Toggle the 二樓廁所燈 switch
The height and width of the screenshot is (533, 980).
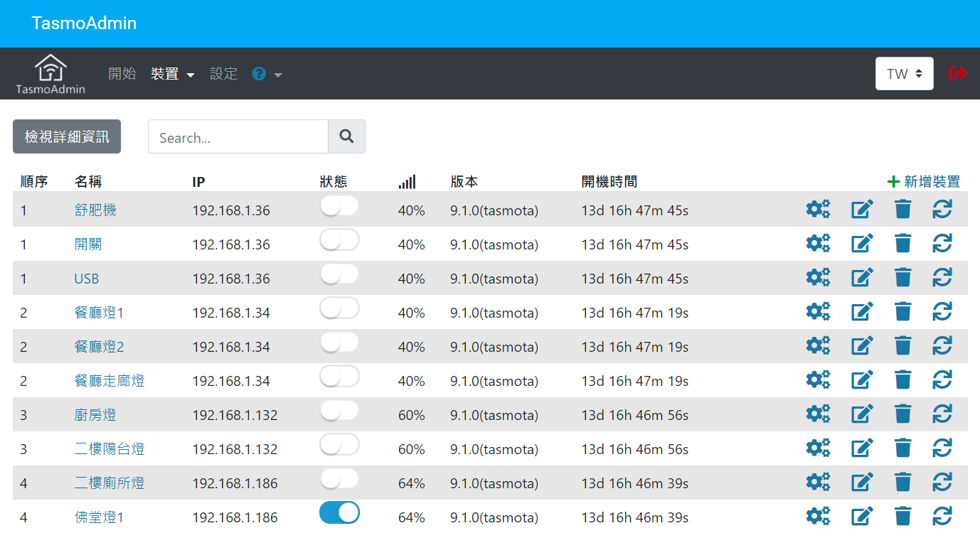[339, 479]
